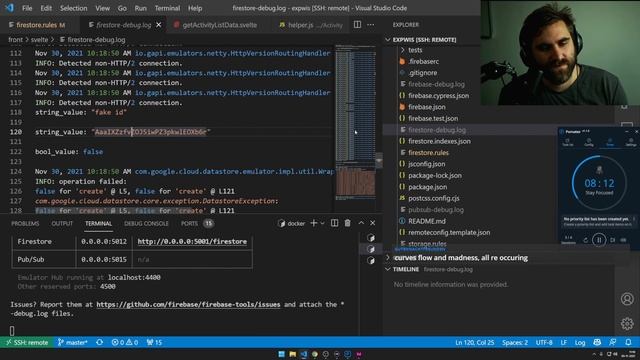This screenshot has width=640, height=360.
Task: Open remoteconfig.template.json in the Explorer
Action: click(x=449, y=233)
